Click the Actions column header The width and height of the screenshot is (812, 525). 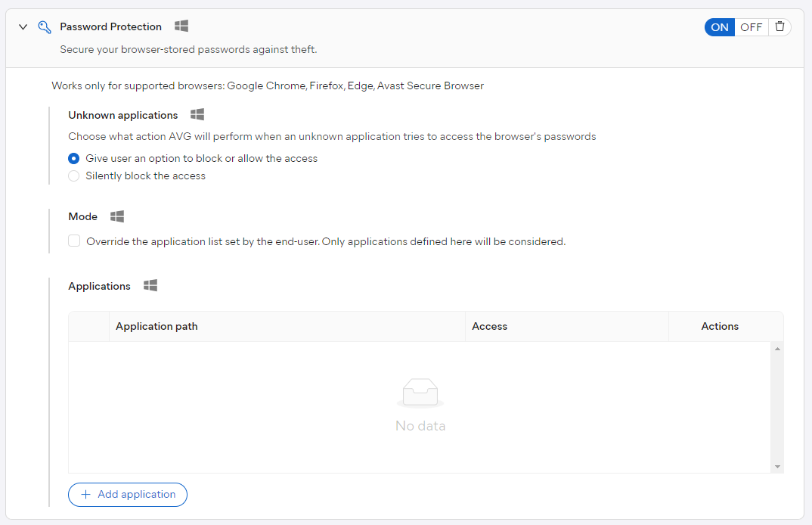pyautogui.click(x=719, y=326)
